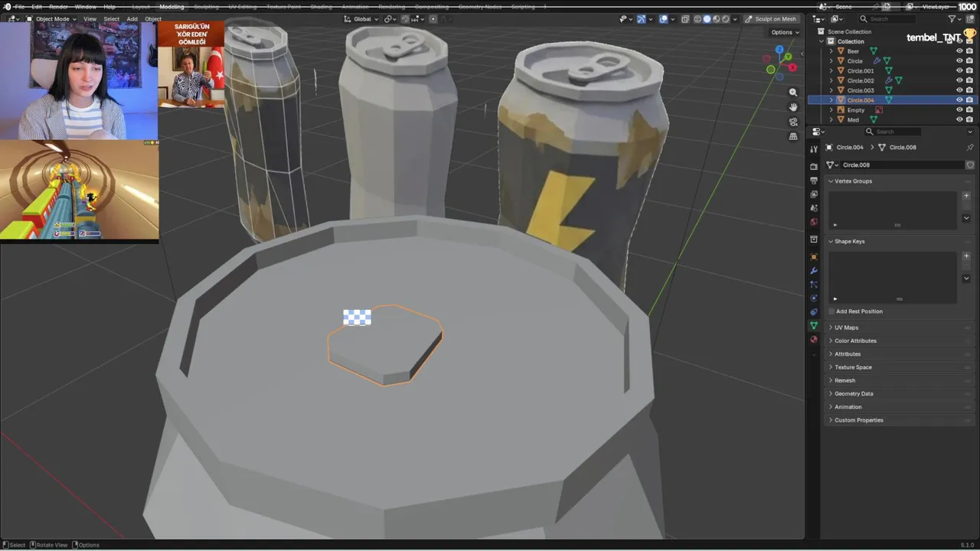This screenshot has width=980, height=551.
Task: Open the Modifiers wrench tab icon
Action: (x=814, y=270)
